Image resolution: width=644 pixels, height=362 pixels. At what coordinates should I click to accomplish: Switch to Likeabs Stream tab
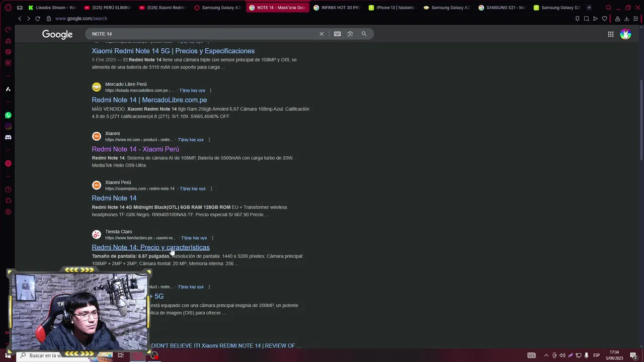point(51,8)
